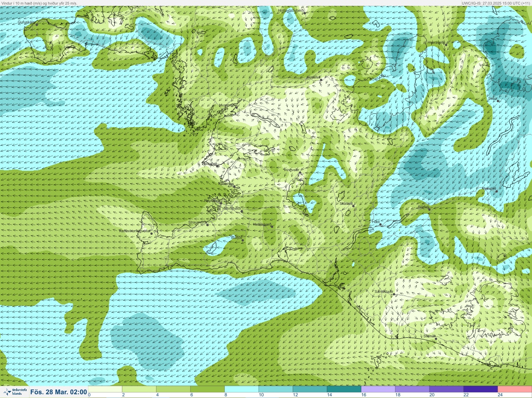Click the Vindur í 10 m hæð title text
The width and height of the screenshot is (532, 398).
pos(39,3)
